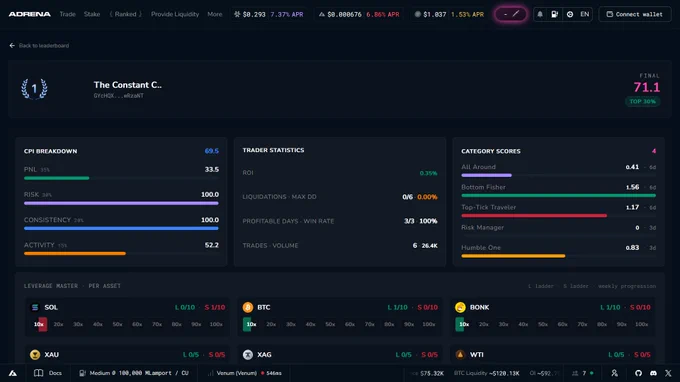Image resolution: width=680 pixels, height=382 pixels.
Task: Open the Docs link
Action: coord(55,373)
